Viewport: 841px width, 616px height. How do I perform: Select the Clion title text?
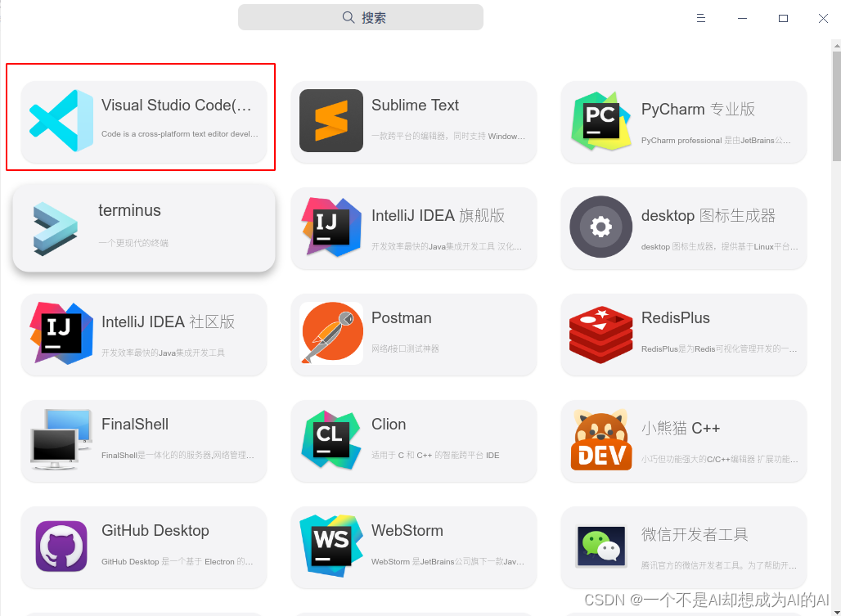click(389, 424)
